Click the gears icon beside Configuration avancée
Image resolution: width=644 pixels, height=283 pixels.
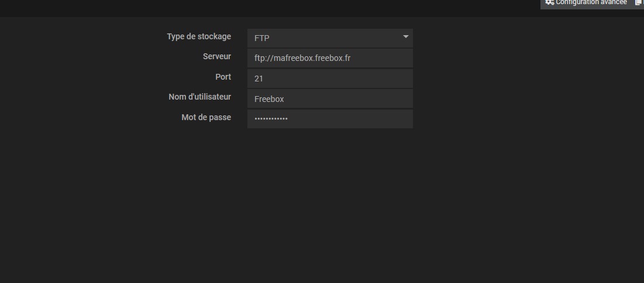point(549,2)
